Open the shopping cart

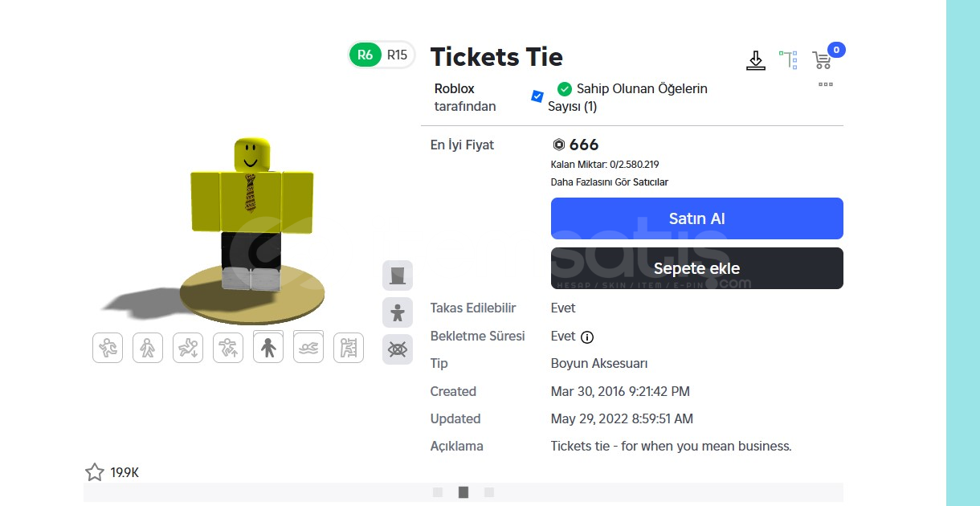pyautogui.click(x=822, y=60)
